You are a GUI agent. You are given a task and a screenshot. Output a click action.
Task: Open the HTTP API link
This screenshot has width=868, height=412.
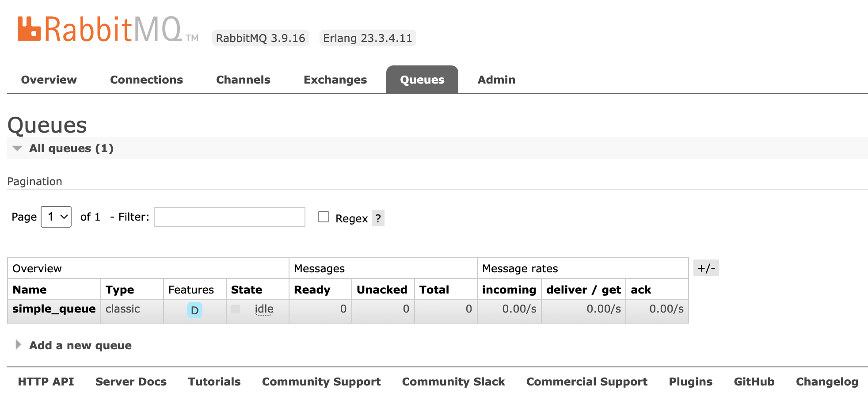46,381
